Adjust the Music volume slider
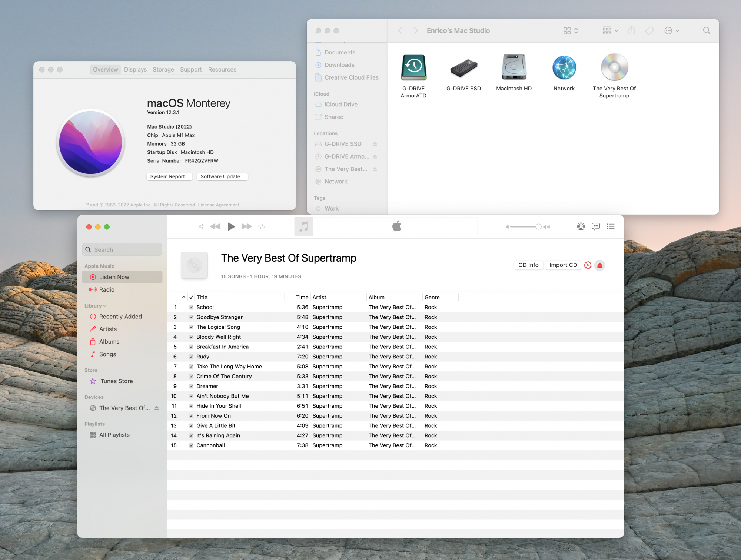The width and height of the screenshot is (741, 560). tap(525, 226)
